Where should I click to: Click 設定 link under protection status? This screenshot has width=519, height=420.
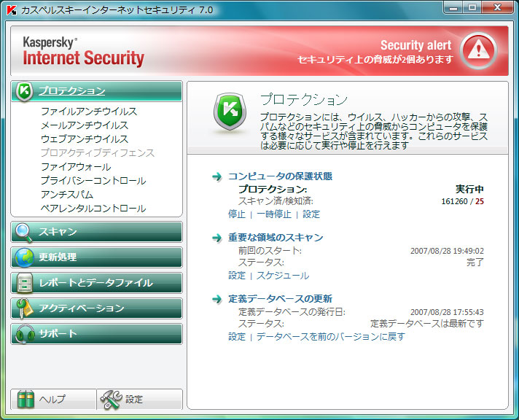(311, 214)
